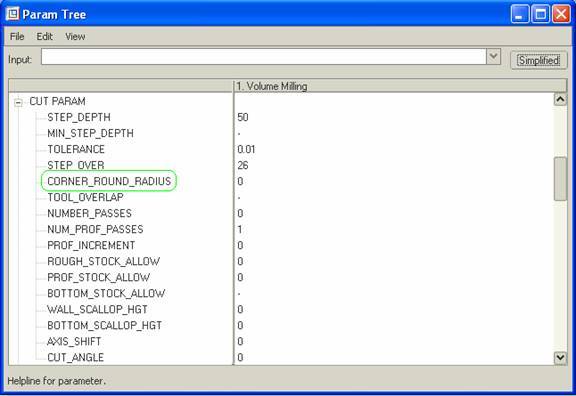Open the Edit menu

point(44,36)
